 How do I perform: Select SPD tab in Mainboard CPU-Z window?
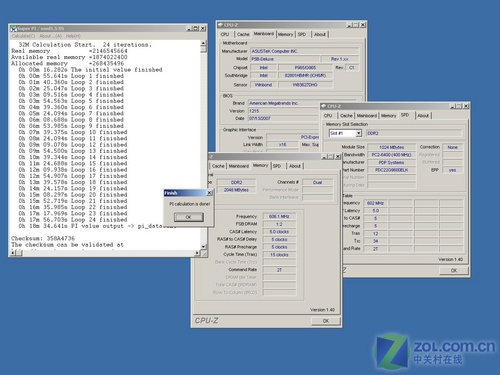coord(302,34)
